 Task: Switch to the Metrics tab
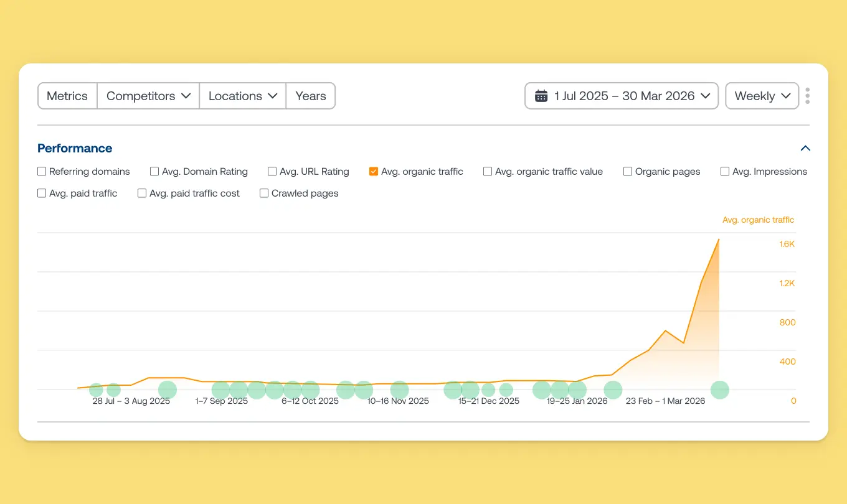(x=67, y=96)
